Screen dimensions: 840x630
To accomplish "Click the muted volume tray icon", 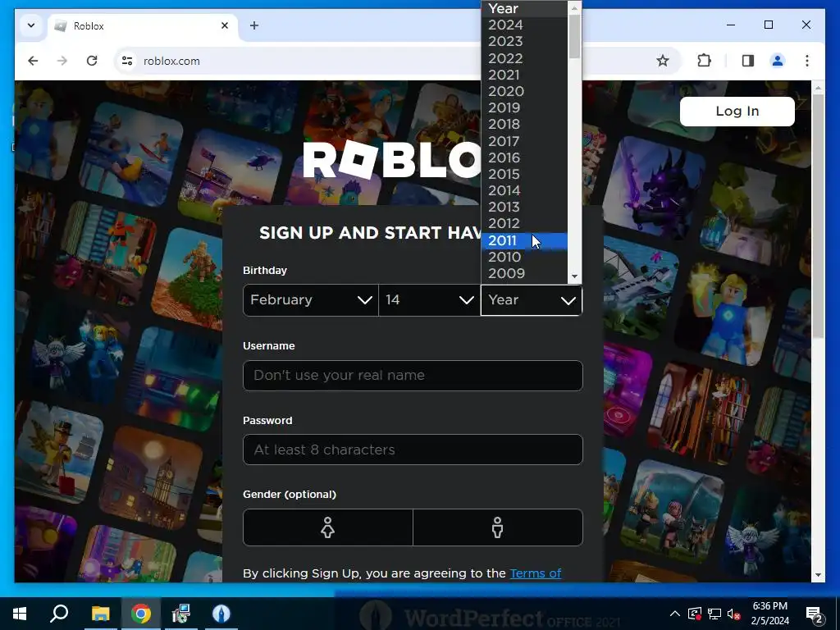I will click(x=733, y=614).
